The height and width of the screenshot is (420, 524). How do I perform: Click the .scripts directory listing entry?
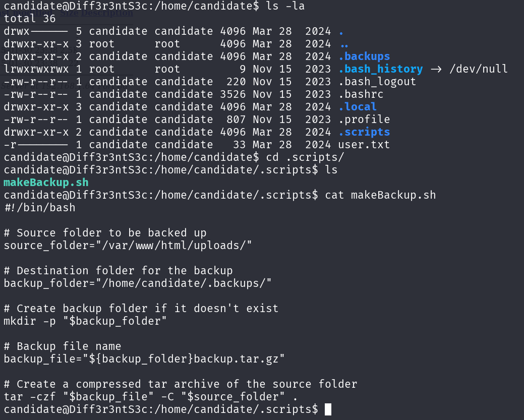click(364, 132)
